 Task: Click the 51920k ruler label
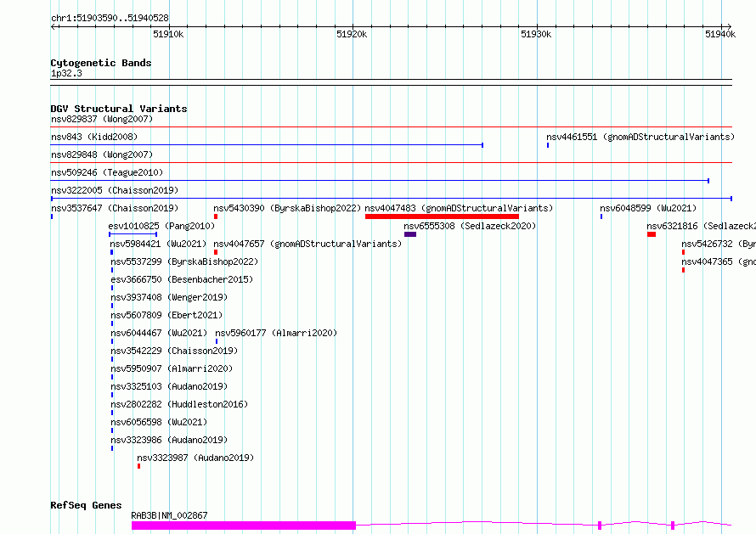[352, 34]
